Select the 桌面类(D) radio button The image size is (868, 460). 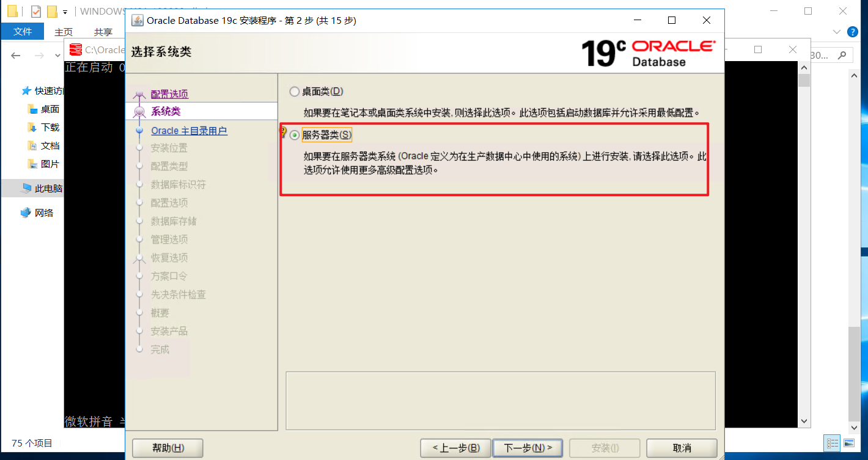click(x=295, y=92)
